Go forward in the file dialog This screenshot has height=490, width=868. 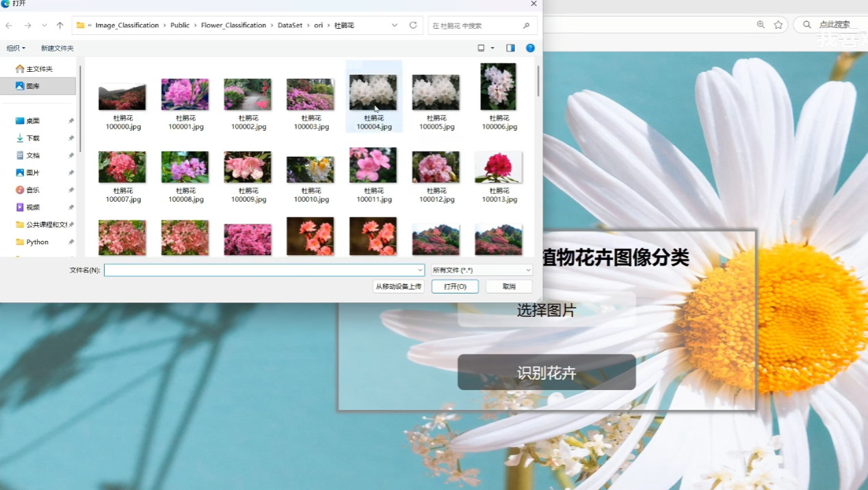[27, 25]
